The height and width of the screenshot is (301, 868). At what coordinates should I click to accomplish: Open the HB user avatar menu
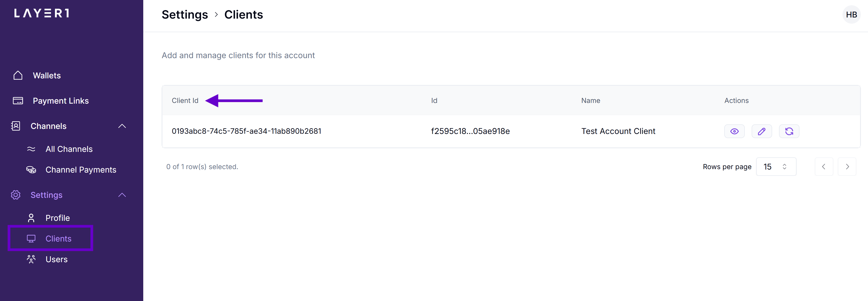pyautogui.click(x=851, y=14)
